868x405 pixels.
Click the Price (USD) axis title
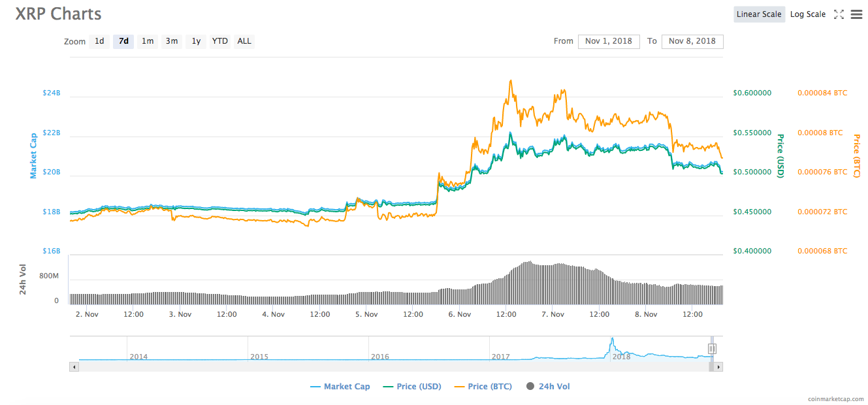pos(780,156)
